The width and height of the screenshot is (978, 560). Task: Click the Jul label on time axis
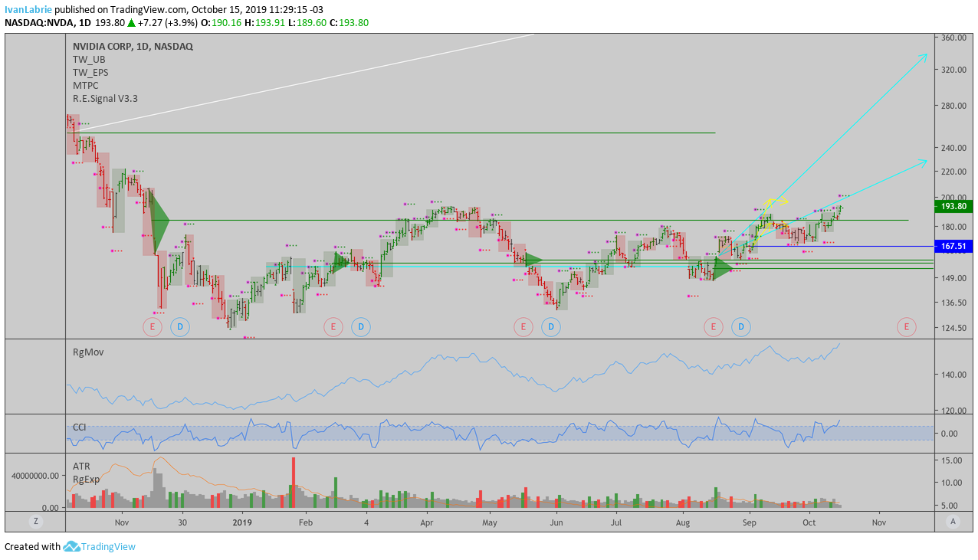click(x=615, y=522)
